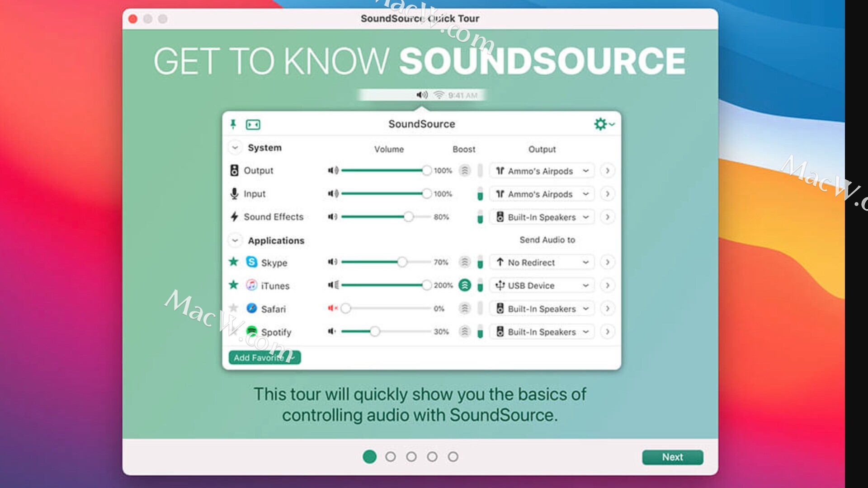Click Next to continue the tour
Image resolution: width=868 pixels, height=488 pixels.
(672, 457)
